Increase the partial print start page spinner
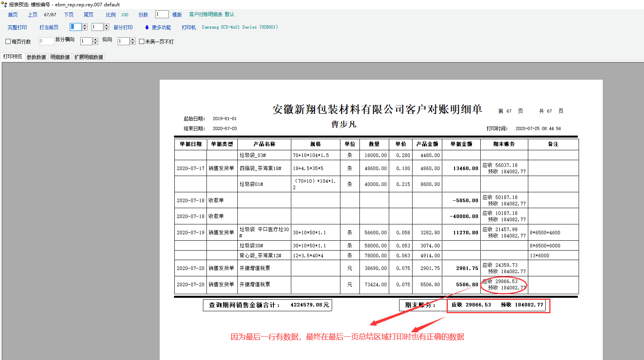This screenshot has width=644, height=360. point(84,25)
